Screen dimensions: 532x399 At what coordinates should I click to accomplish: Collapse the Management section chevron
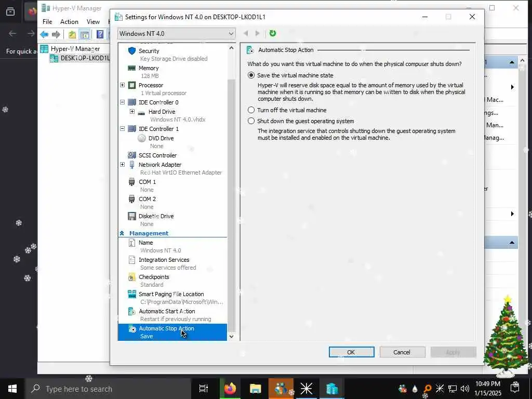122,233
